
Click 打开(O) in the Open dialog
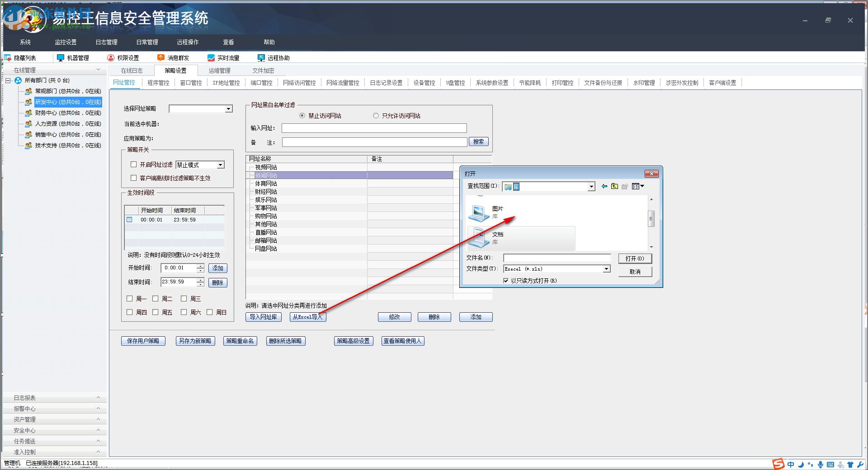click(635, 258)
